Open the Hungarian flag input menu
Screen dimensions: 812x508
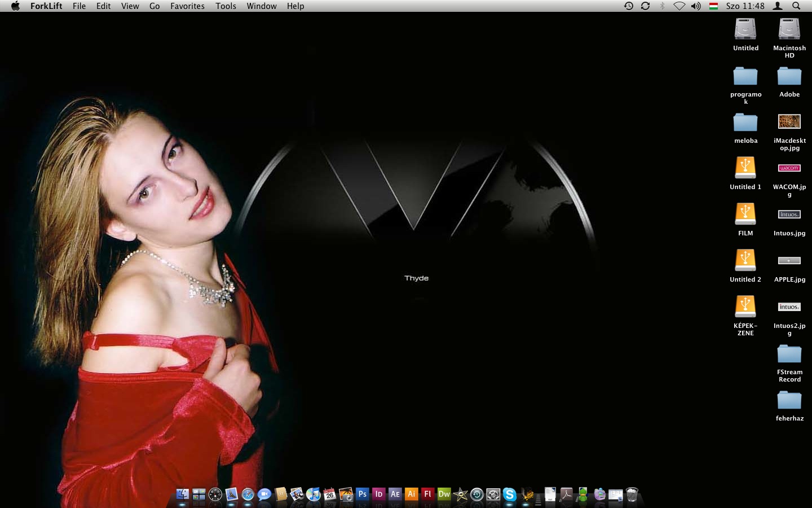(x=713, y=6)
